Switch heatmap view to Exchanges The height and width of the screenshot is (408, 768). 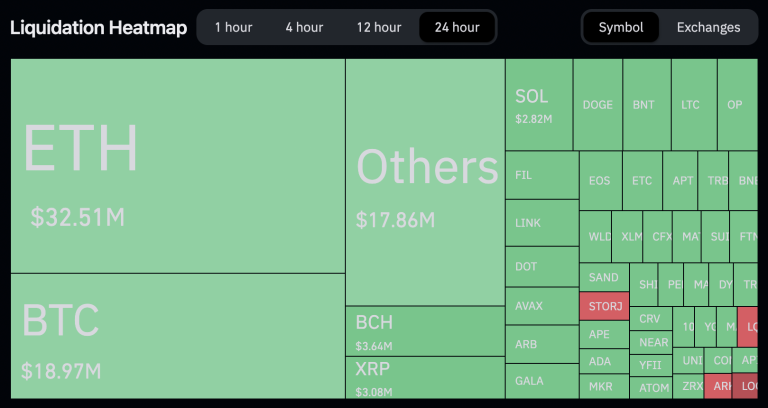tap(708, 27)
